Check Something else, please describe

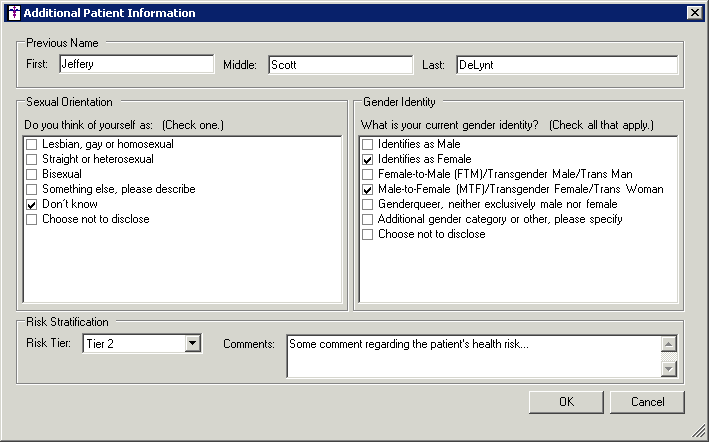33,189
